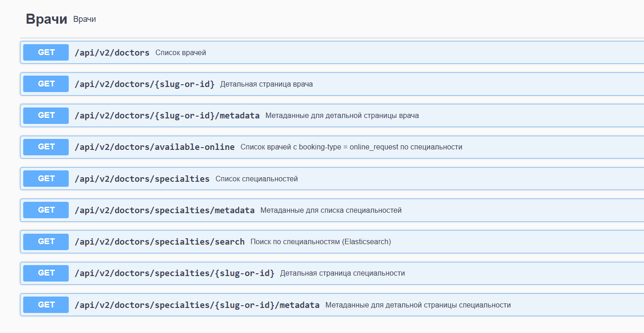Click GET badge for specialties/metadata endpoint
The height and width of the screenshot is (333, 644).
(x=46, y=210)
